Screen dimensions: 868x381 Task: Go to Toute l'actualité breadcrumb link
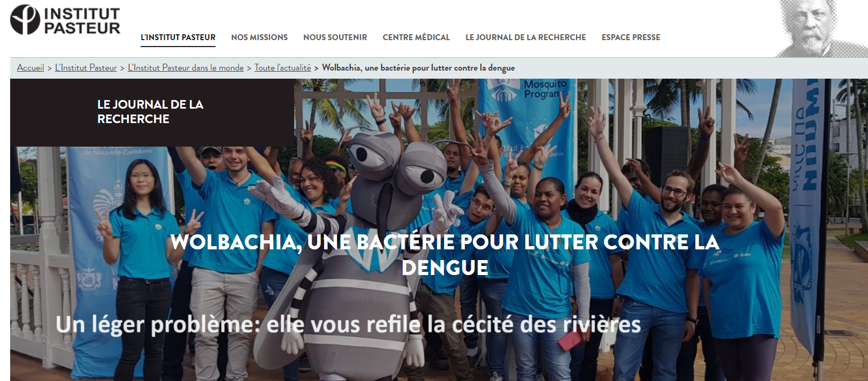click(282, 68)
